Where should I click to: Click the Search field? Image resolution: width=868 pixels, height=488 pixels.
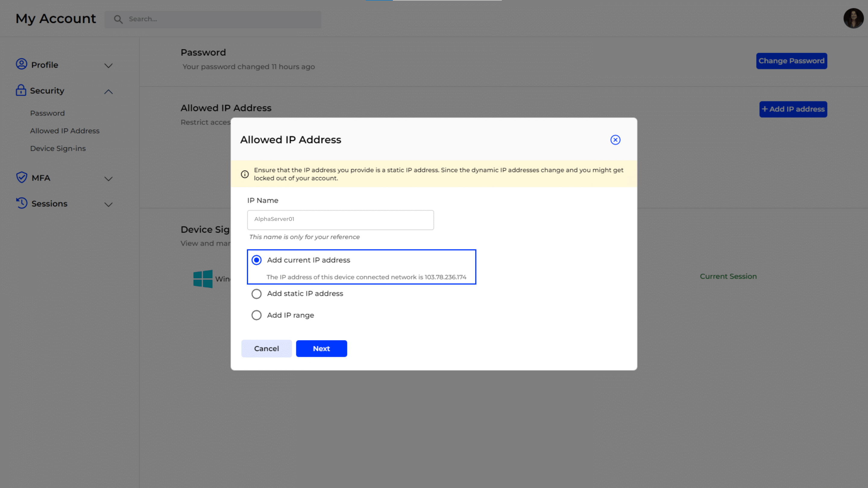(213, 19)
